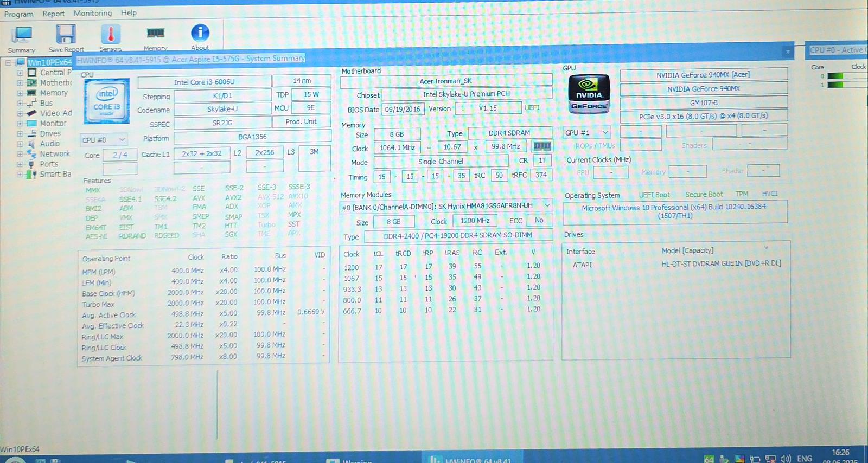Image resolution: width=868 pixels, height=463 pixels.
Task: Click the memory module icon beside 99.8 MHz
Action: click(x=542, y=146)
